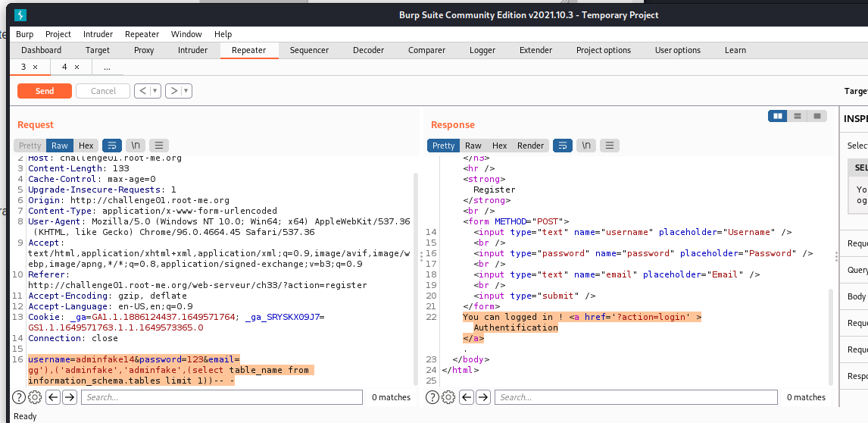Image resolution: width=868 pixels, height=423 pixels.
Task: Open the Help menu
Action: pyautogui.click(x=223, y=34)
